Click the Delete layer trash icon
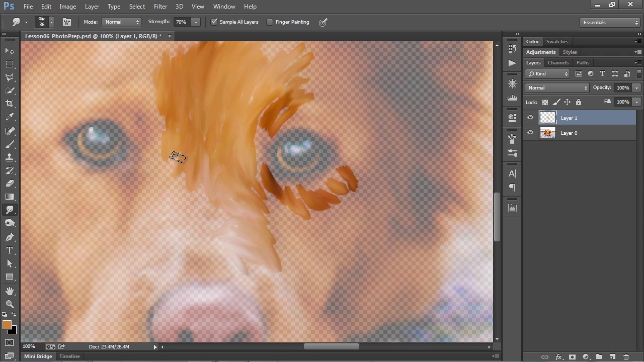 626,357
